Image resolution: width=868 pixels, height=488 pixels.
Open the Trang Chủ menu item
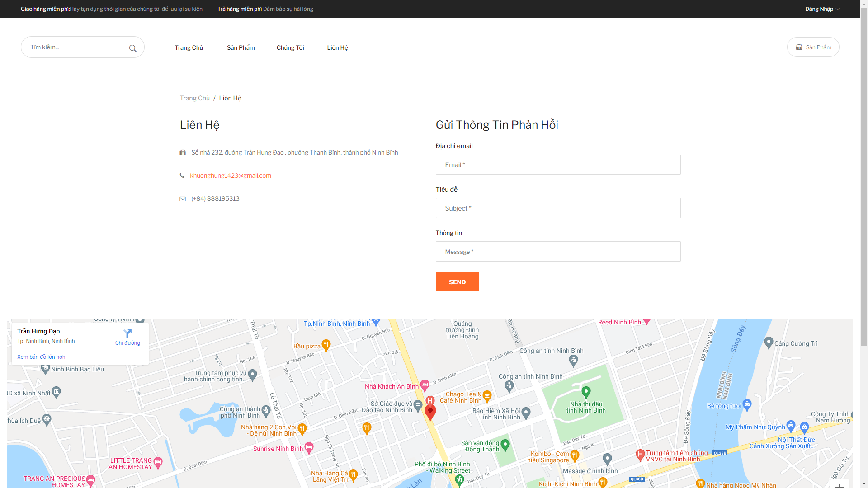(x=189, y=47)
